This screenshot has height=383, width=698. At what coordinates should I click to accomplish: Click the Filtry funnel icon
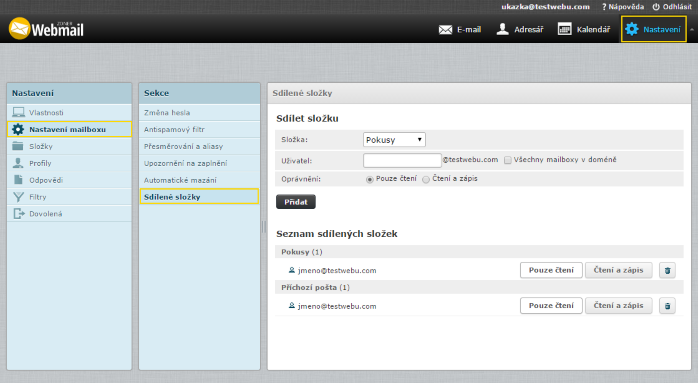click(18, 197)
